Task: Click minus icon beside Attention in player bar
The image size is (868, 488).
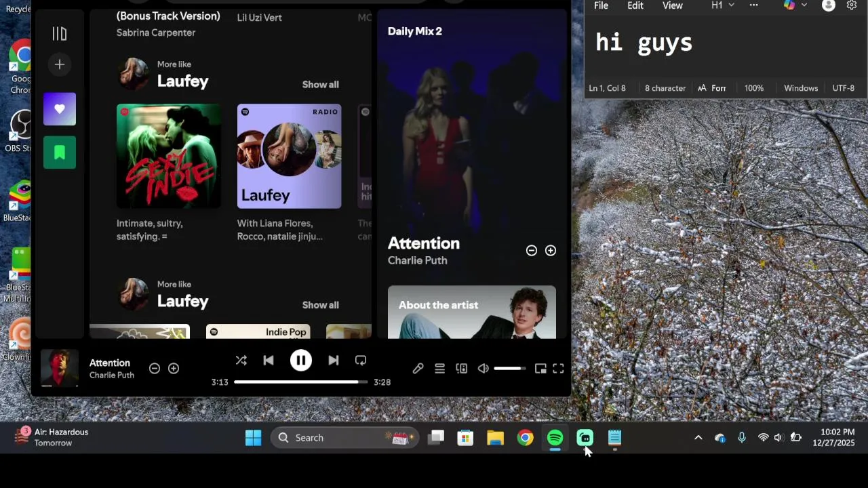Action: [x=155, y=369]
